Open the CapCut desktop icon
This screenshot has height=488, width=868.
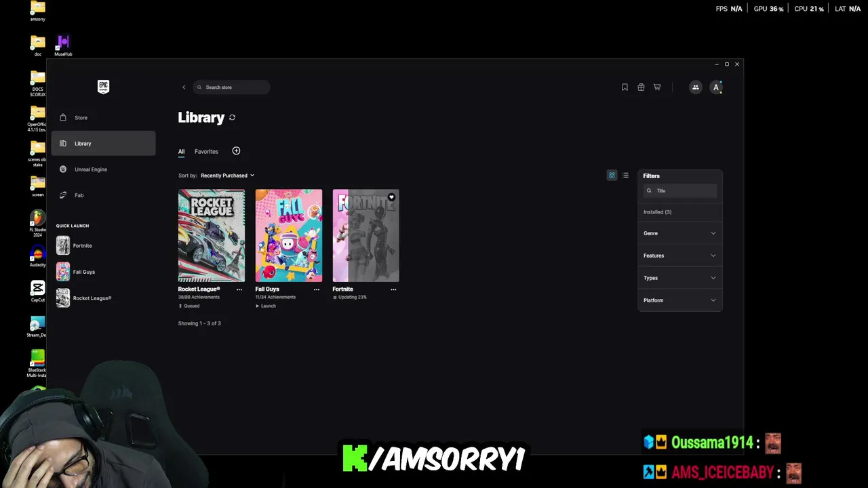tap(37, 291)
